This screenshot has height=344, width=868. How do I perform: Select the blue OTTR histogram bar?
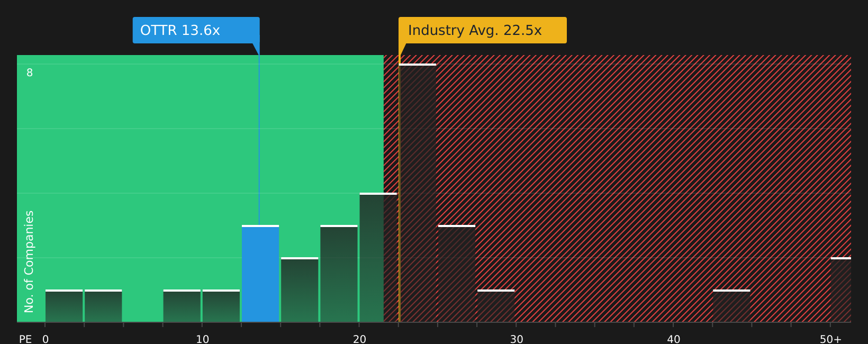coord(260,274)
